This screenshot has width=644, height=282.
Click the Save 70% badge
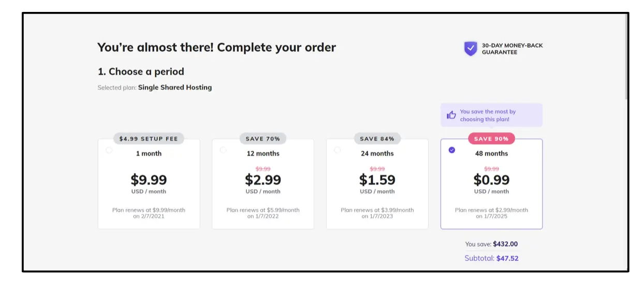click(x=263, y=139)
